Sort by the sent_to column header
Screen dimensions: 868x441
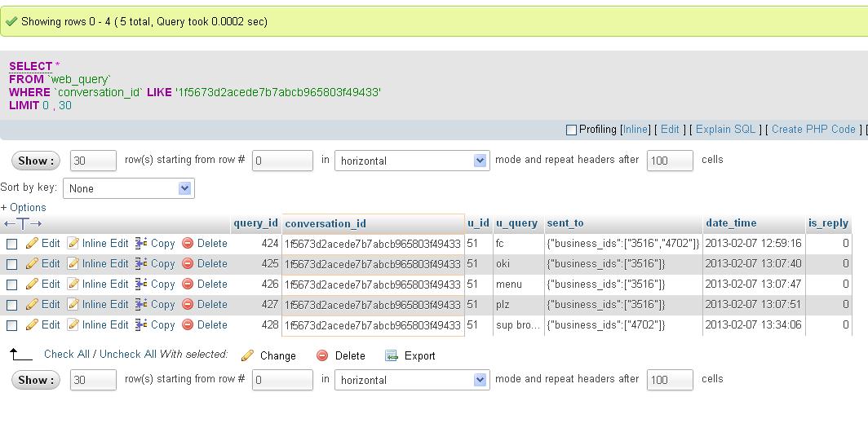coord(565,223)
